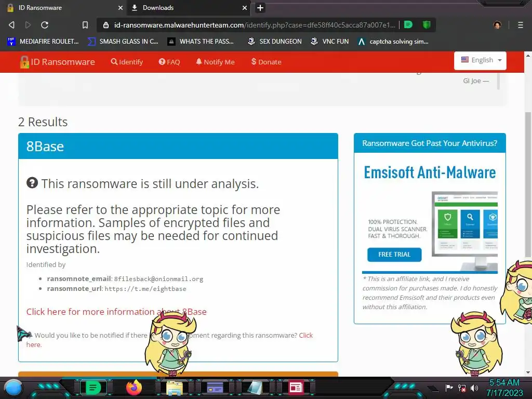Click the browser forward arrow
The width and height of the screenshot is (532, 399).
(28, 25)
